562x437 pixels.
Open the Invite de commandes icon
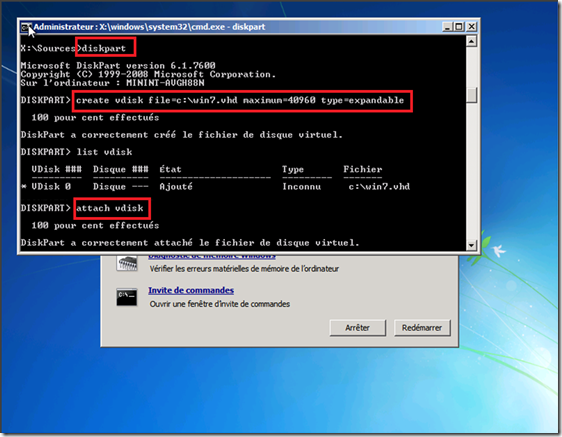(x=127, y=297)
